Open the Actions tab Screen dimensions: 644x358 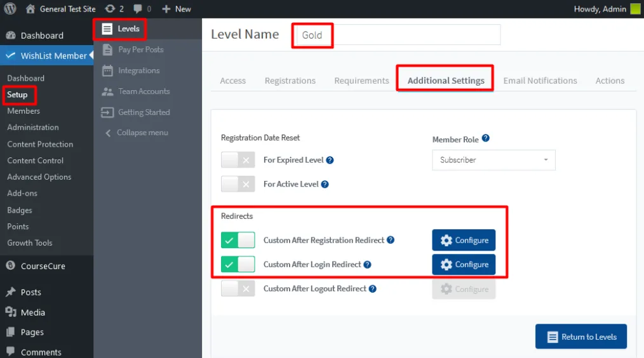(x=610, y=81)
